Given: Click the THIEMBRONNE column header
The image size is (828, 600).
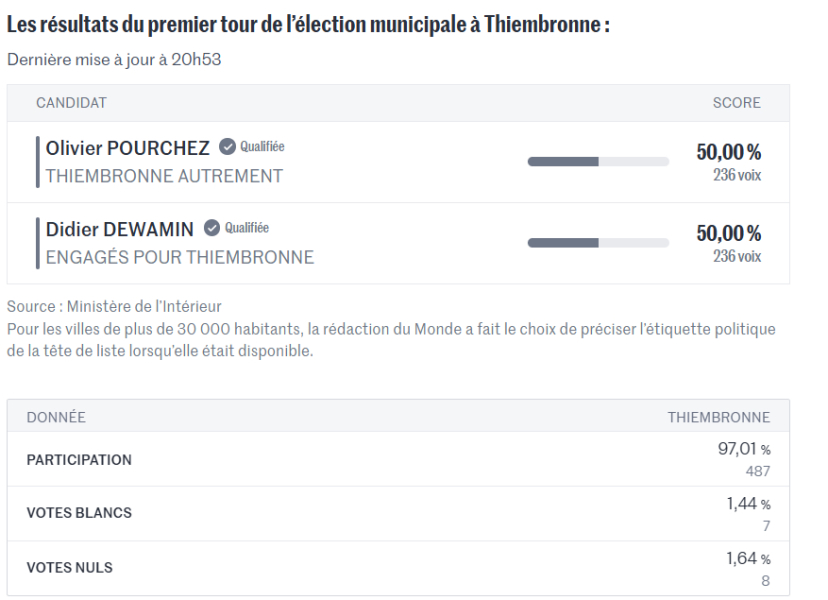Looking at the screenshot, I should coord(718,416).
